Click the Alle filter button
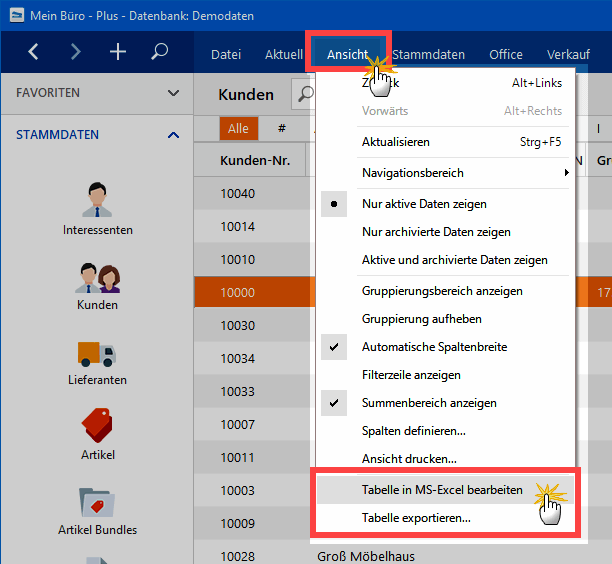Screen dimensions: 612x564 (x=238, y=129)
